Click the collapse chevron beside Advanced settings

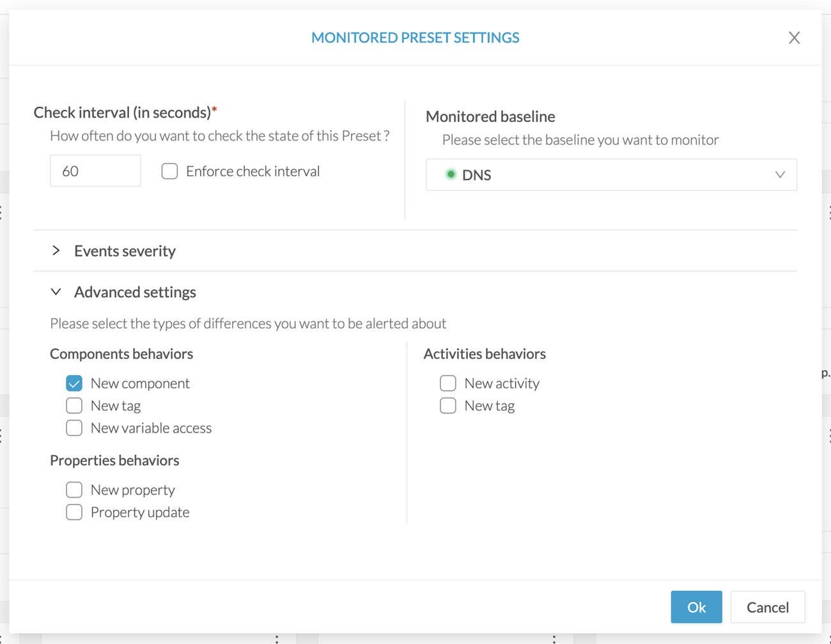(56, 291)
